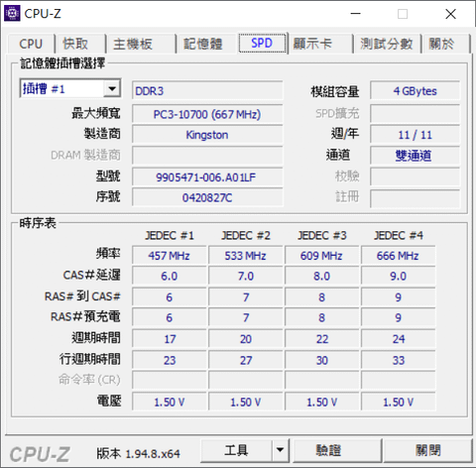Image resolution: width=476 pixels, height=468 pixels.
Task: Expand the 工具 button dropdown arrow
Action: (281, 450)
